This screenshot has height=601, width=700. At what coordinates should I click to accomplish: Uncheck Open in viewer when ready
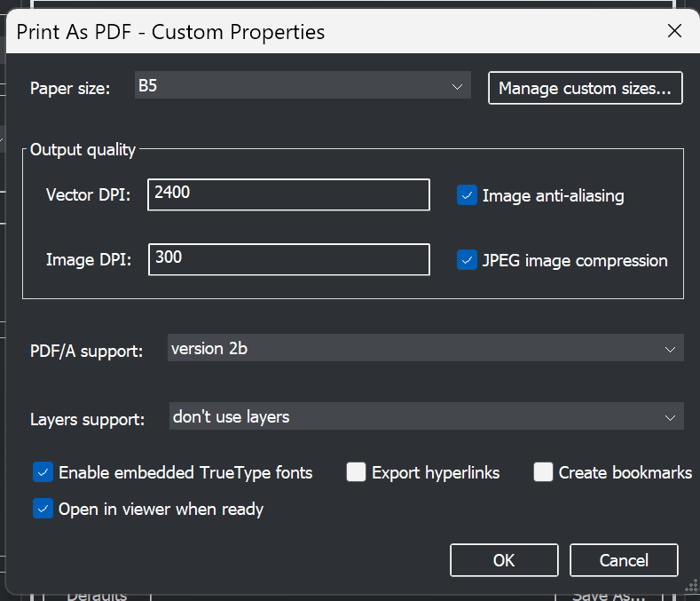tap(43, 509)
